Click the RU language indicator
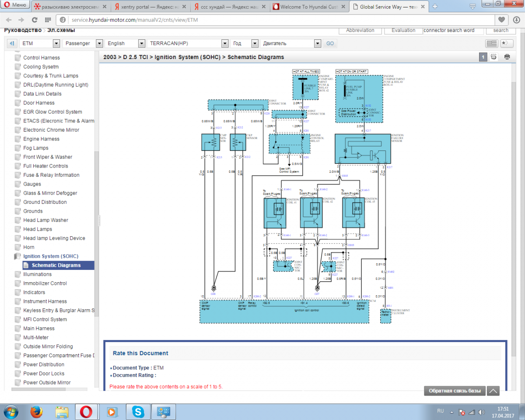Screen dimensions: 525x420 [441, 411]
